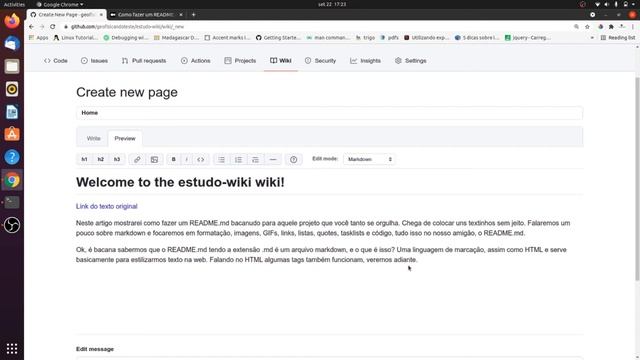Viewport: 640px width, 360px height.
Task: Open the Edit mode Markdown dropdown
Action: point(369,159)
